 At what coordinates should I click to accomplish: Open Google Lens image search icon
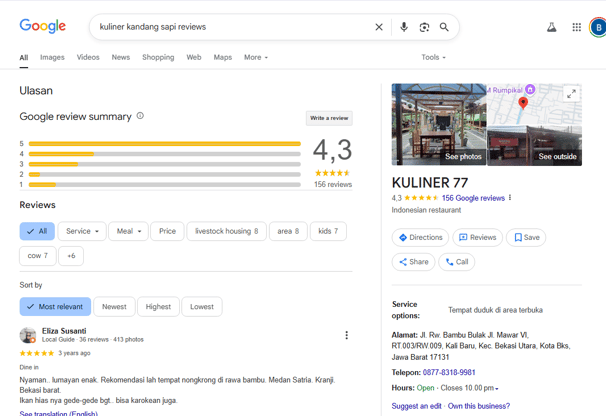(424, 27)
